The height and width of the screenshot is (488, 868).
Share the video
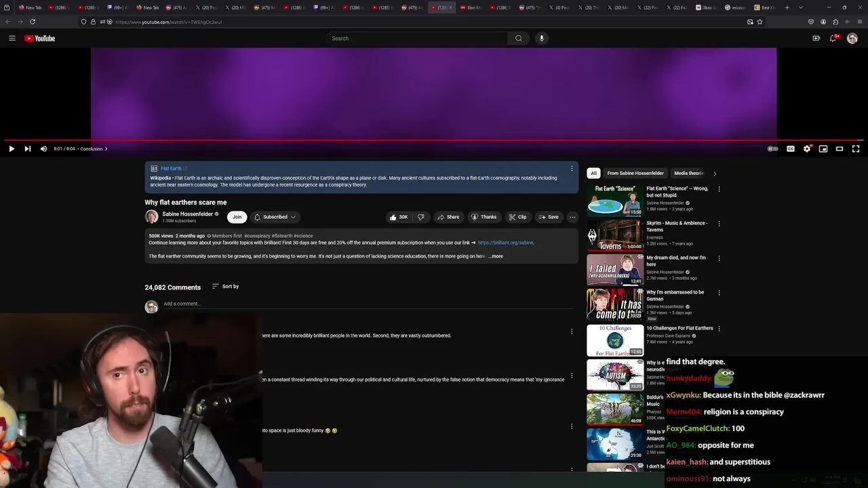[x=448, y=217]
